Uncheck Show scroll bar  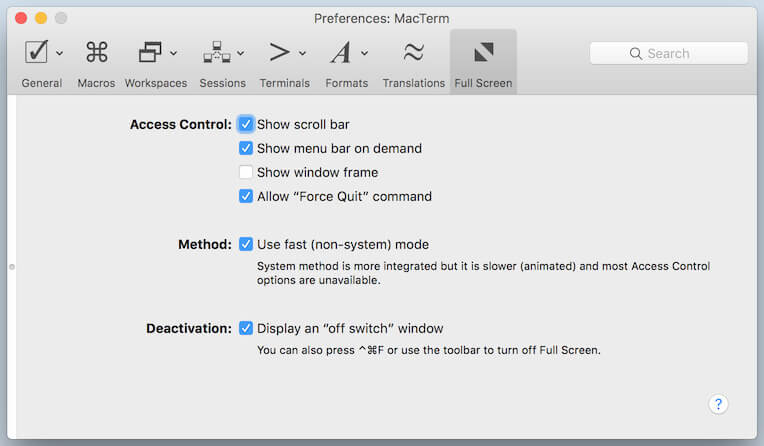[246, 124]
